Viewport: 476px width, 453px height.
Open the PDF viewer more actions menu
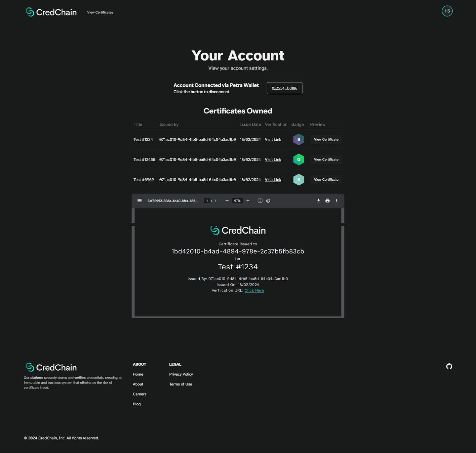(337, 201)
